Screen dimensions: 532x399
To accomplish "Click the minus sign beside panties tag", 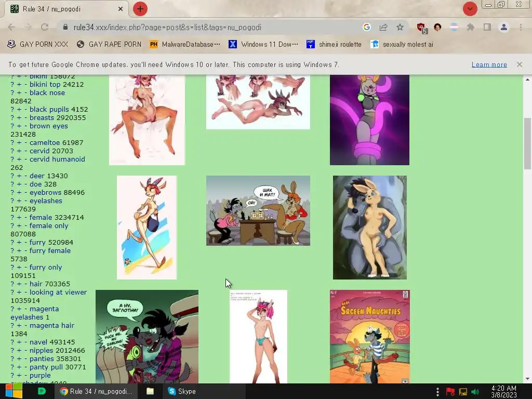I will tap(25, 358).
